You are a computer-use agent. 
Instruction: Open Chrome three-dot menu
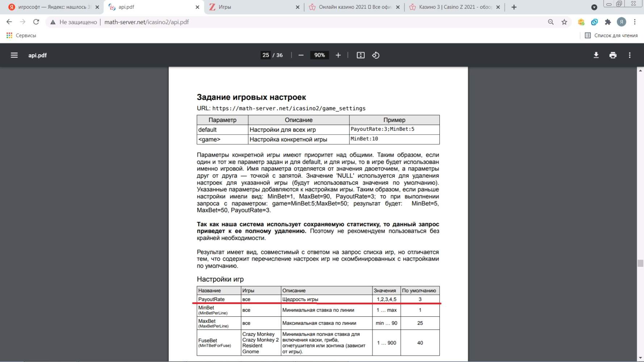tap(635, 22)
